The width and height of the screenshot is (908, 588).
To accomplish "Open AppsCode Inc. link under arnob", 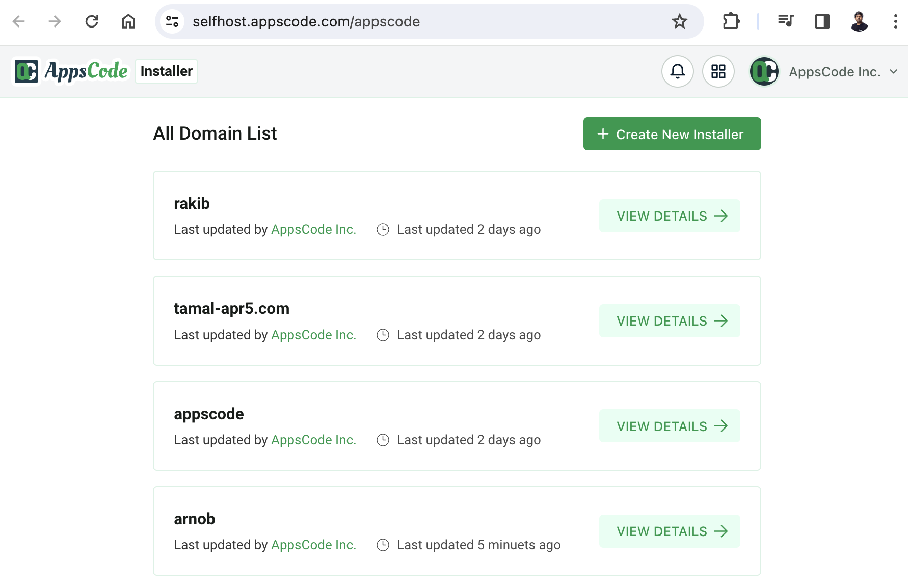I will [313, 544].
